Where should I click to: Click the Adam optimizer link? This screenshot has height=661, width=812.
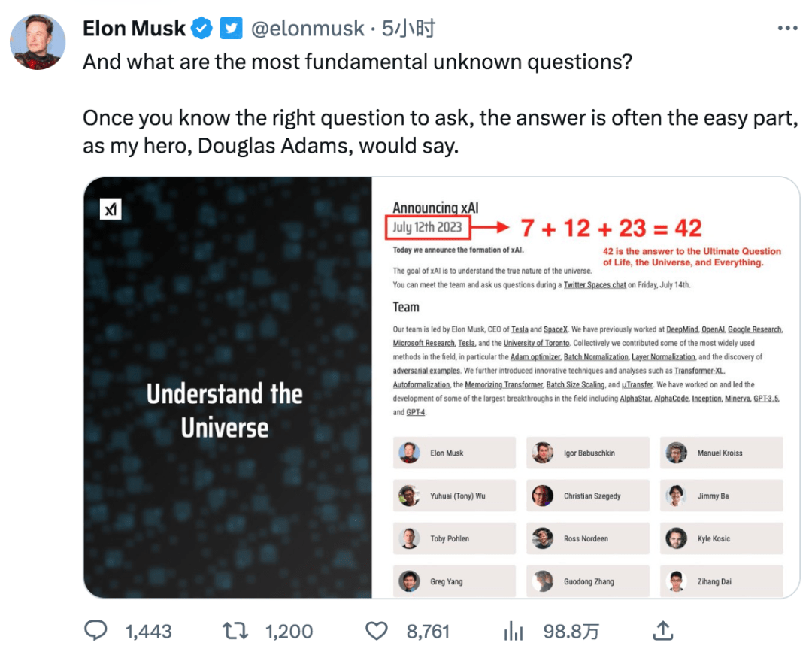(535, 357)
